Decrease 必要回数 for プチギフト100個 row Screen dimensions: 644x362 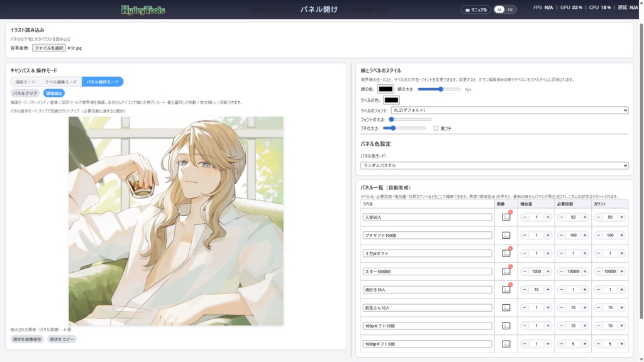point(562,235)
